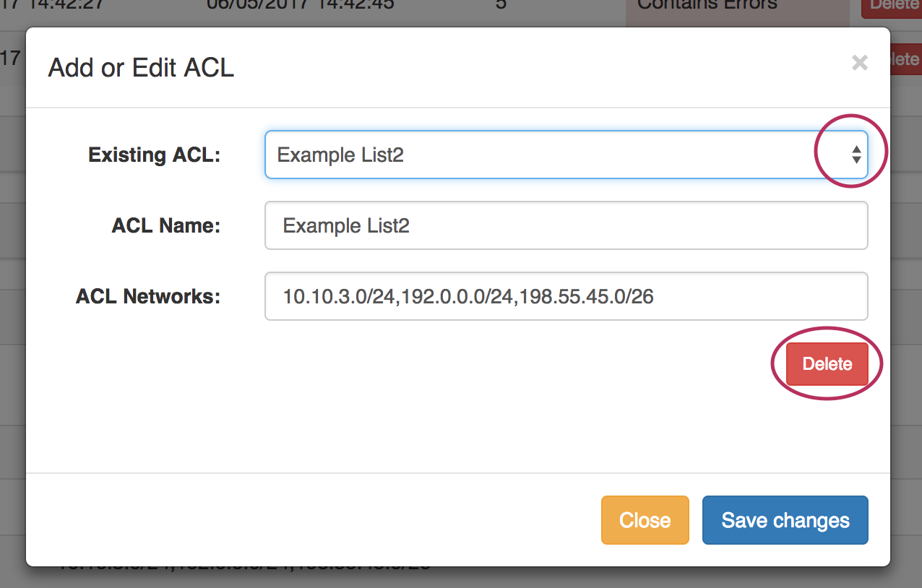Viewport: 922px width, 588px height.
Task: Click the "Add or Edit ACL" dialog title
Action: pos(141,68)
